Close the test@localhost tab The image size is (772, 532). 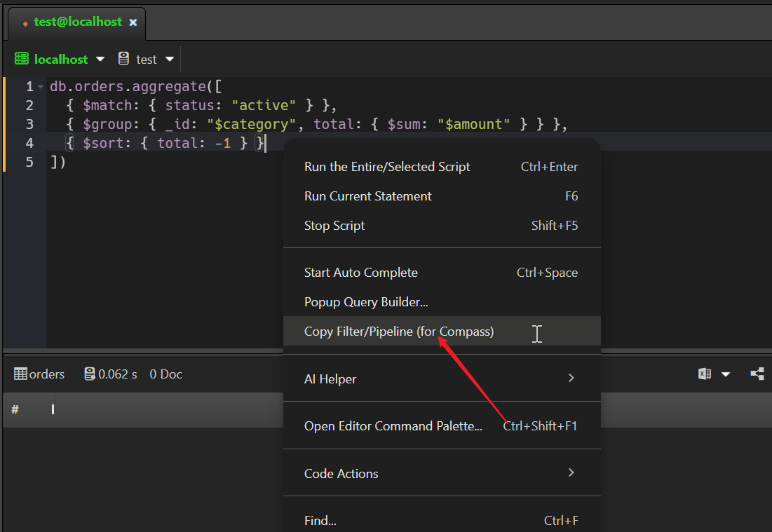133,22
